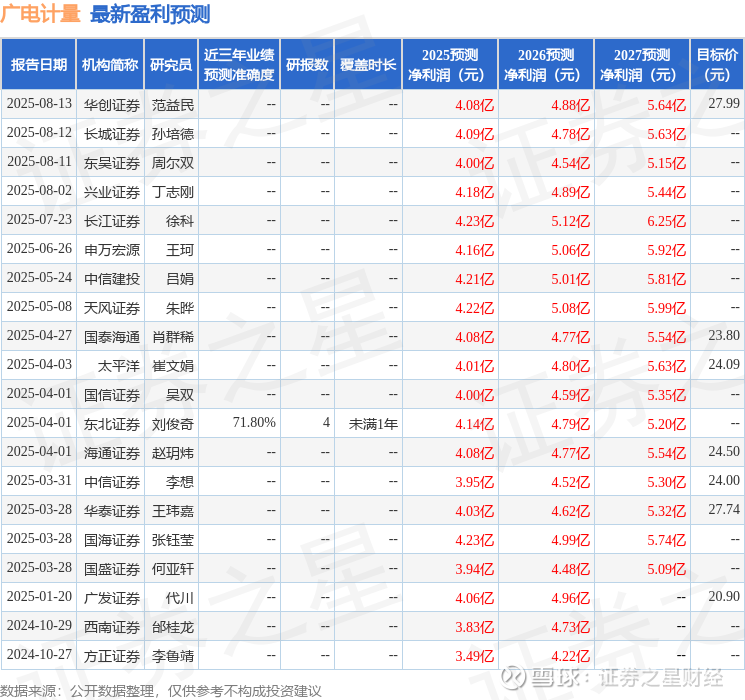Click institution 天风证券

(112, 308)
